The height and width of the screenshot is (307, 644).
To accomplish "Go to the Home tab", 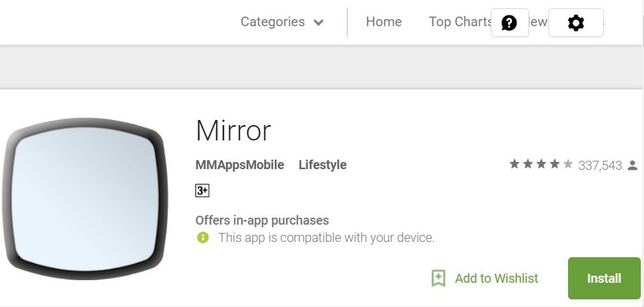I will (384, 21).
